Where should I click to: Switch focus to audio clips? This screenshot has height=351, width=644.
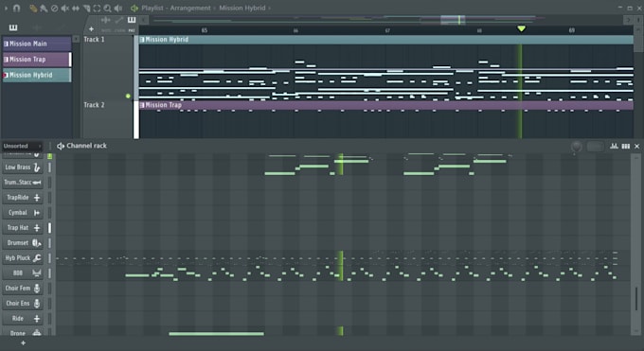click(x=106, y=20)
